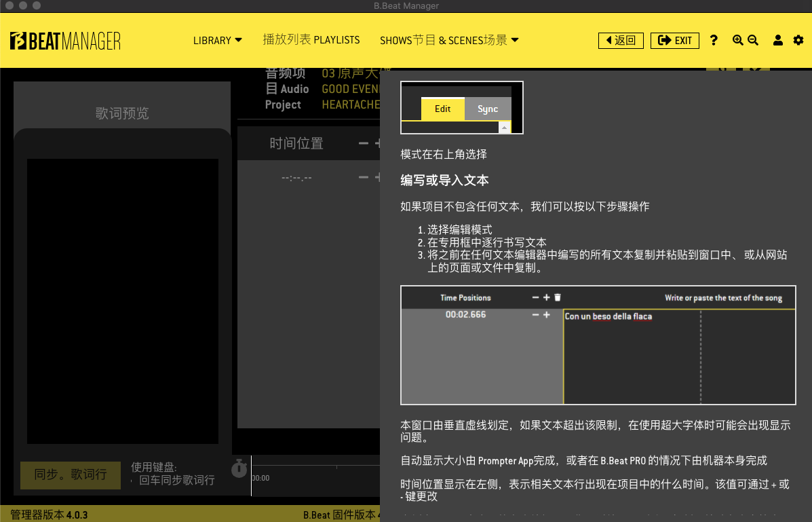The width and height of the screenshot is (812, 522).
Task: Open the settings gear icon
Action: tap(798, 41)
